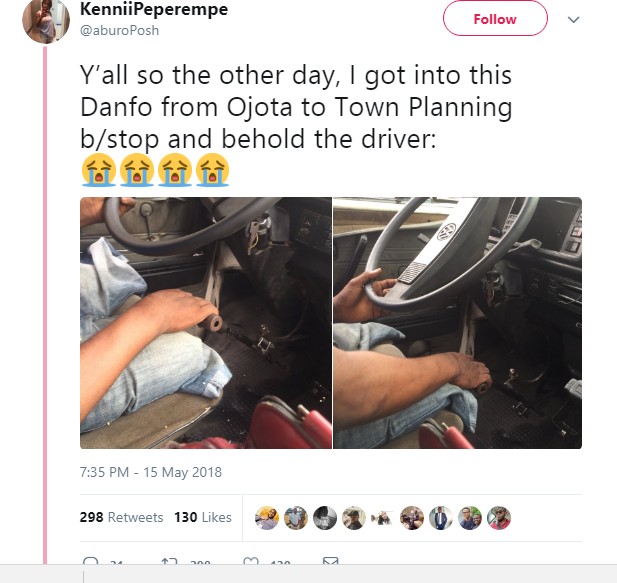The image size is (617, 583).
Task: Click the fifth liker avatar in the row
Action: [381, 517]
